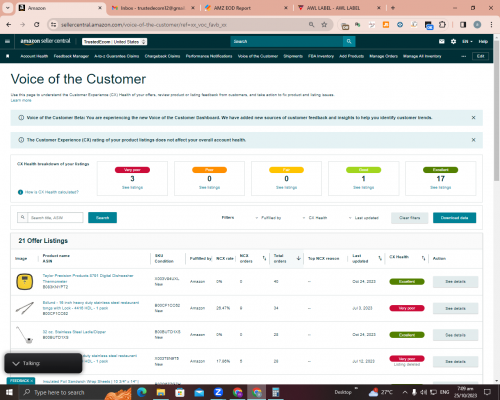
Task: Open the mail messages icon
Action: [x=442, y=41]
